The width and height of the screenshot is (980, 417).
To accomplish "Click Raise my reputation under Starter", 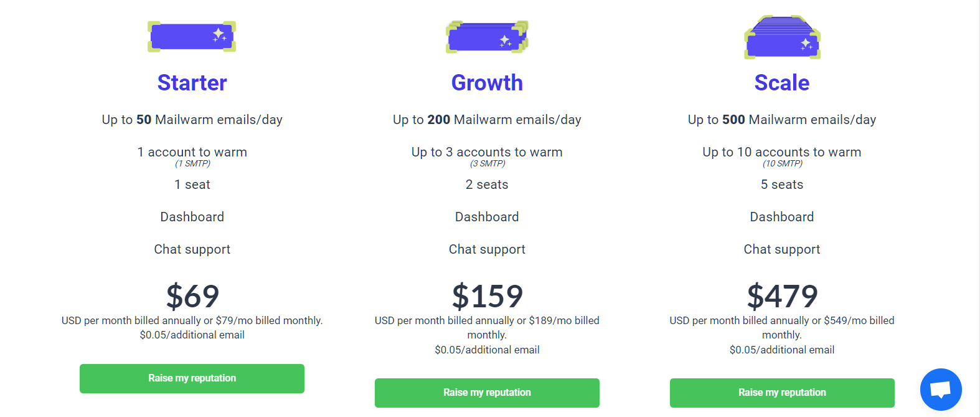I will (192, 378).
